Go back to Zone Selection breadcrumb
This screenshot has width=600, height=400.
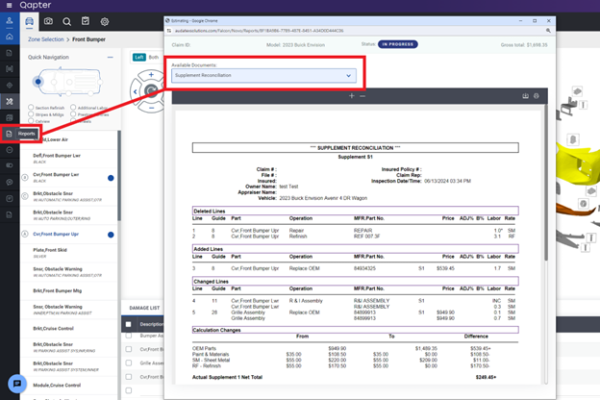coord(46,39)
